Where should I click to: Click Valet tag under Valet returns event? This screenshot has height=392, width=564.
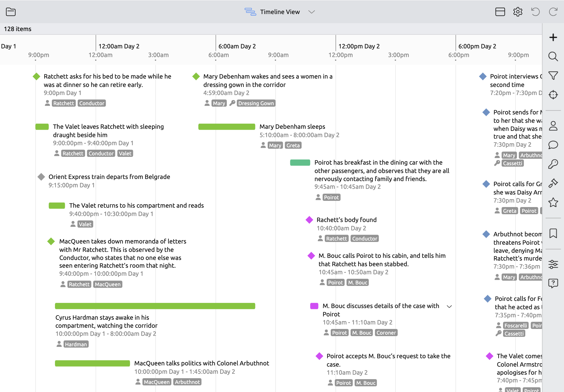point(85,224)
